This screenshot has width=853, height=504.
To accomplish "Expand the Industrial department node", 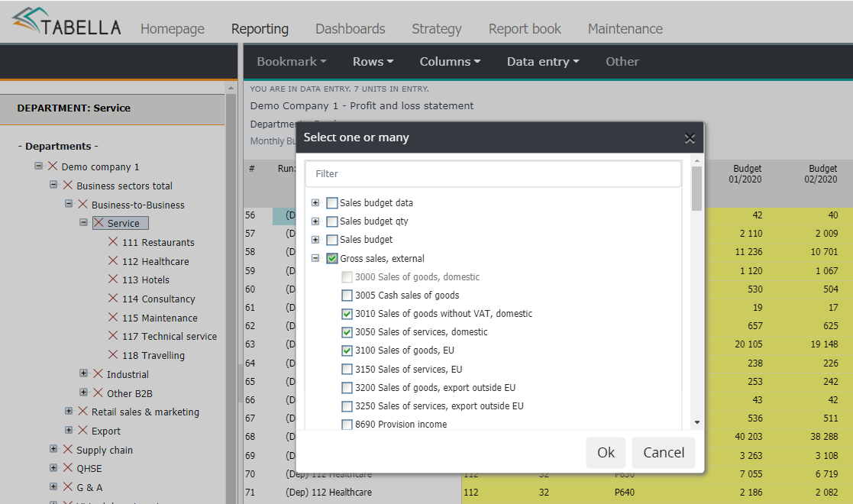I will coord(84,373).
